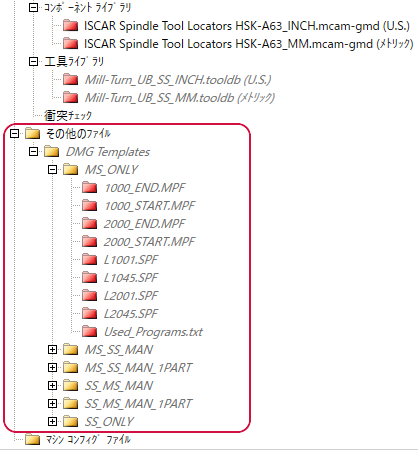Select the 衝突チェック tree item
The width and height of the screenshot is (418, 450).
coord(68,116)
